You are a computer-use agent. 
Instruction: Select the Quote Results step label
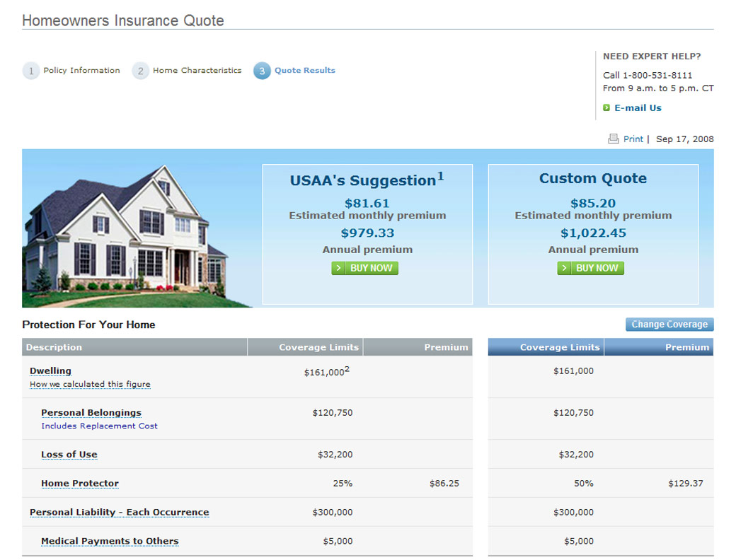click(305, 71)
